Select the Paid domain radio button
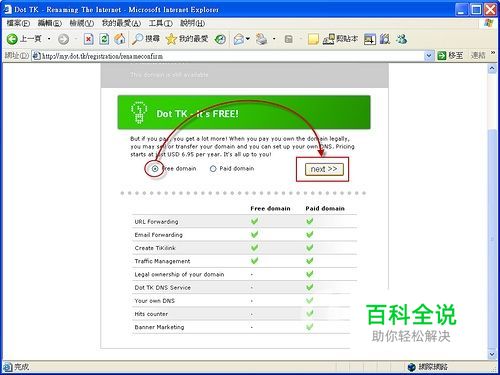Image resolution: width=500 pixels, height=375 pixels. (213, 169)
